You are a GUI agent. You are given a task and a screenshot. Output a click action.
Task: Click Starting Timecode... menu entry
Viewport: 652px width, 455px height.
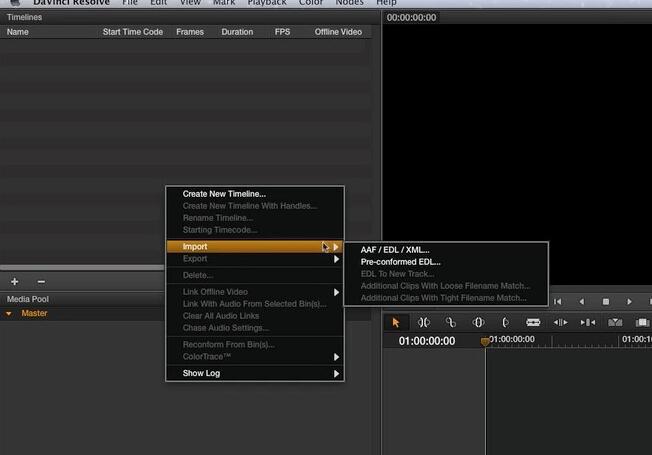pos(220,230)
